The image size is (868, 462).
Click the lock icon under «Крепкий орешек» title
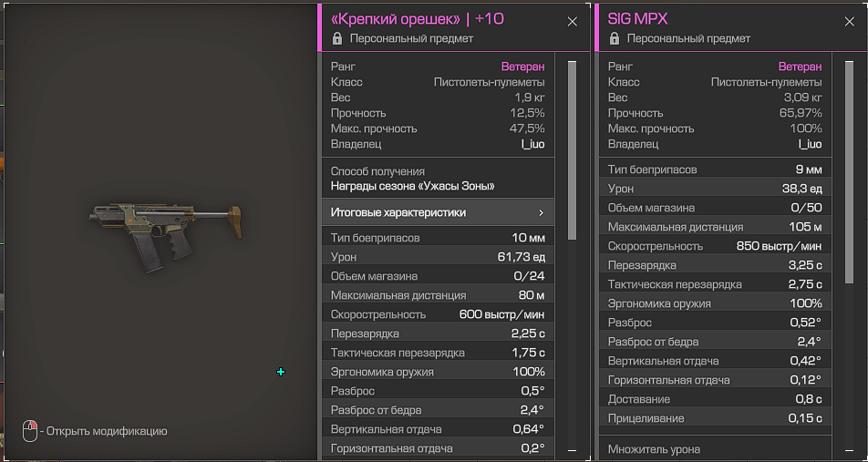337,39
